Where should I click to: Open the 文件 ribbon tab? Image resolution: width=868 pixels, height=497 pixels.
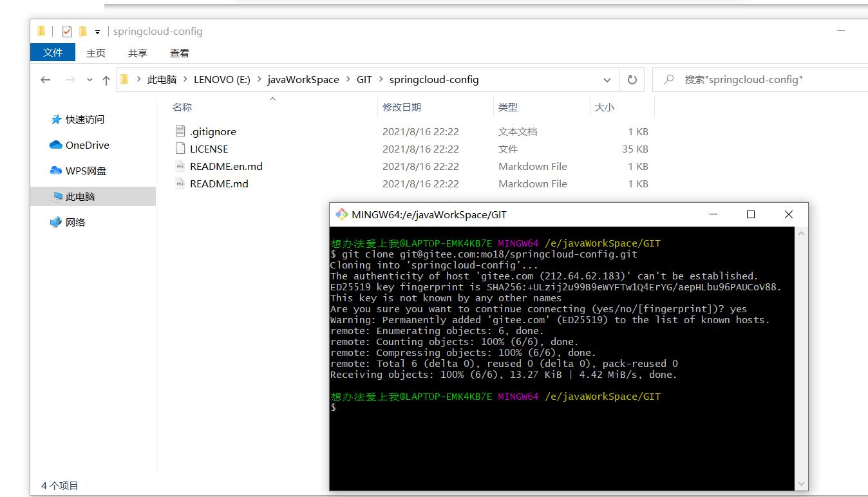(53, 53)
